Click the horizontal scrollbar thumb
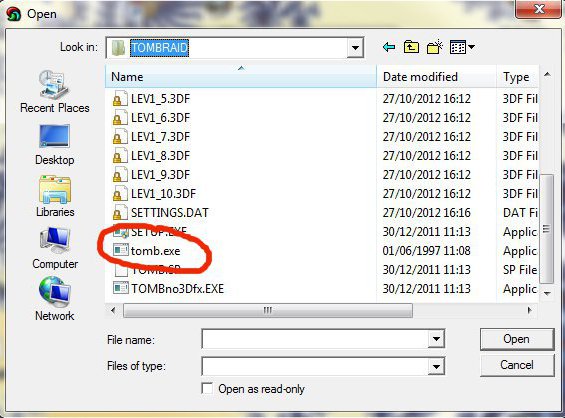565x418 pixels. pyautogui.click(x=268, y=310)
